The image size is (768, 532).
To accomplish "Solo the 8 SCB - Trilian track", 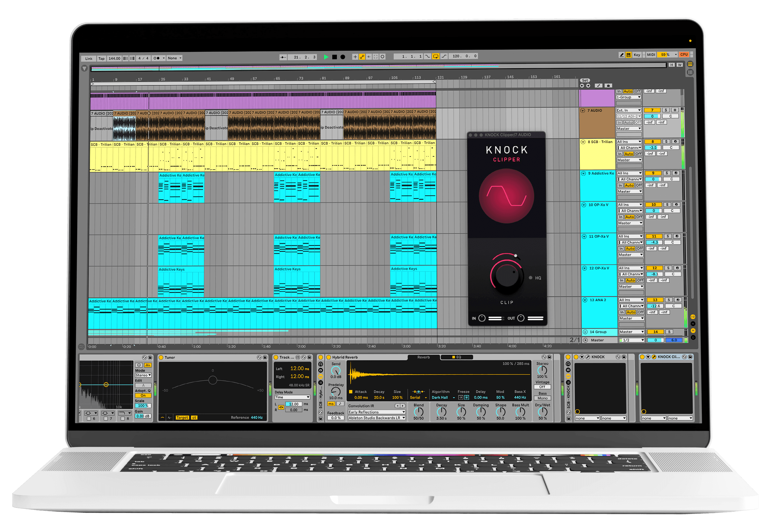I will (x=666, y=142).
